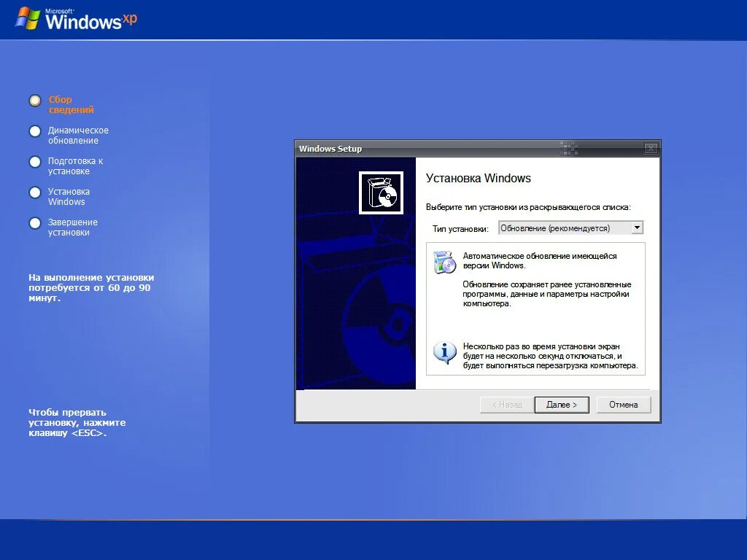This screenshot has width=747, height=560.
Task: Click the Windows XP flag logo
Action: pos(27,19)
